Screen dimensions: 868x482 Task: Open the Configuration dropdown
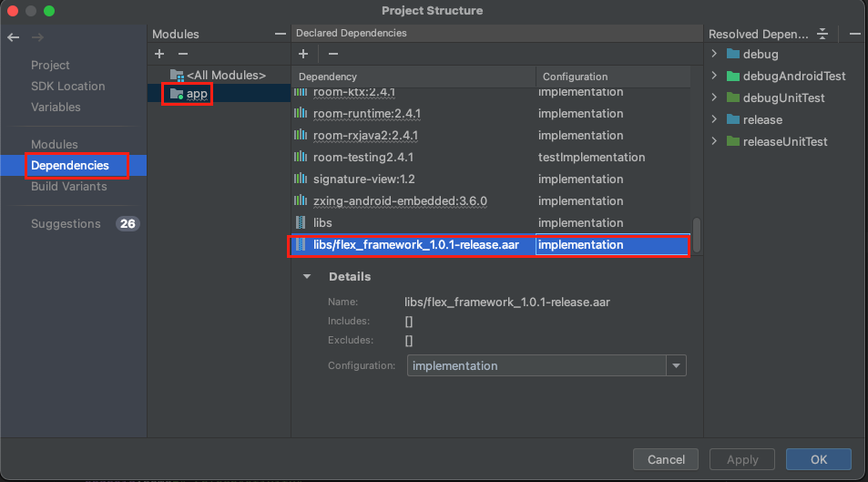(x=676, y=365)
